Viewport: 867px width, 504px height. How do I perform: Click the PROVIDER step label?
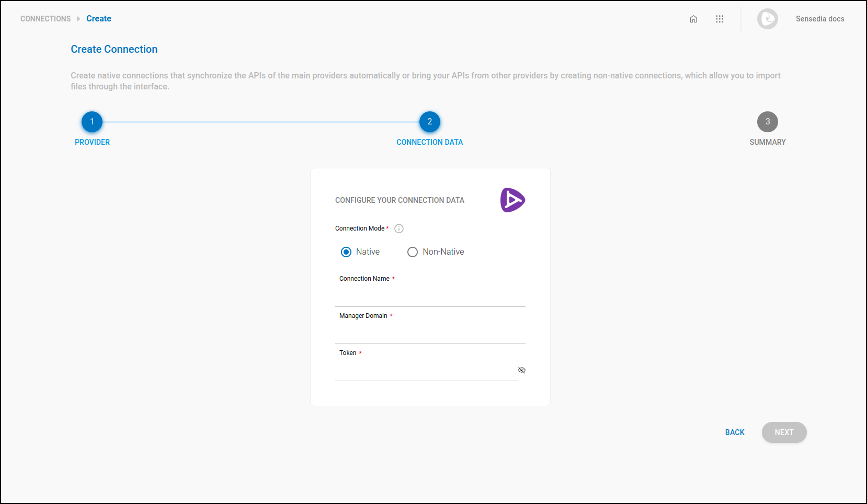92,142
